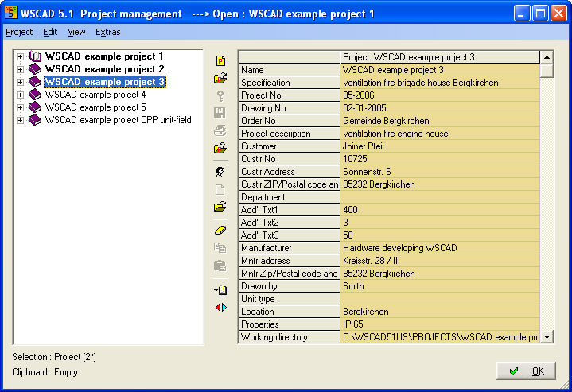The height and width of the screenshot is (392, 572).
Task: Click the yellow eraser delete icon
Action: point(220,230)
